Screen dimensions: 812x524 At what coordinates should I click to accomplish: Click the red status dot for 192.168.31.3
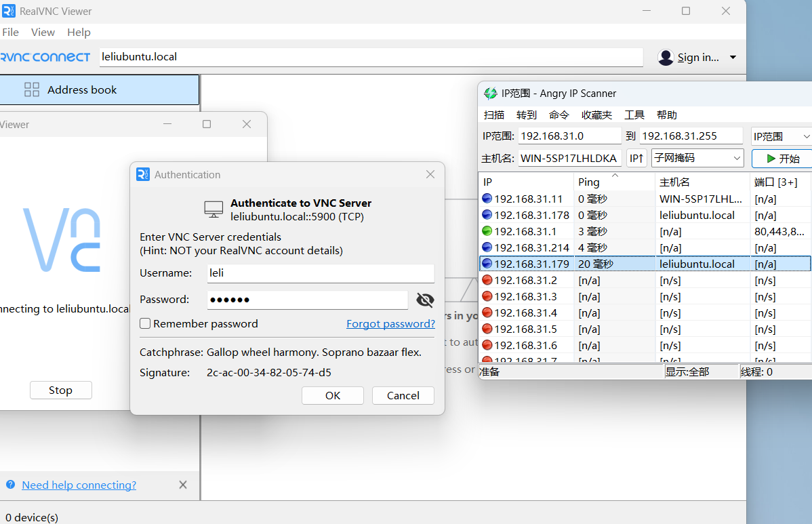(x=487, y=296)
